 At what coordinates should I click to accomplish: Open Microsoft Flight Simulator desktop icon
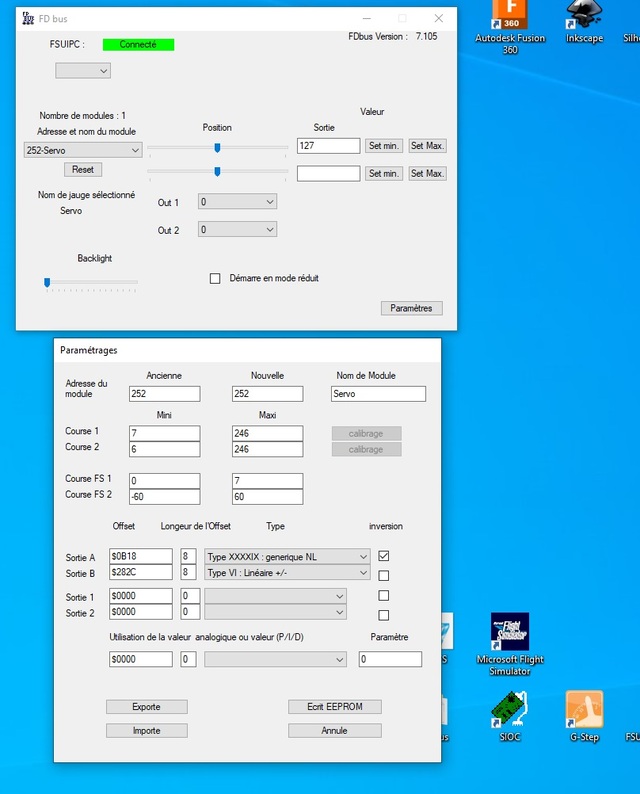(x=509, y=635)
